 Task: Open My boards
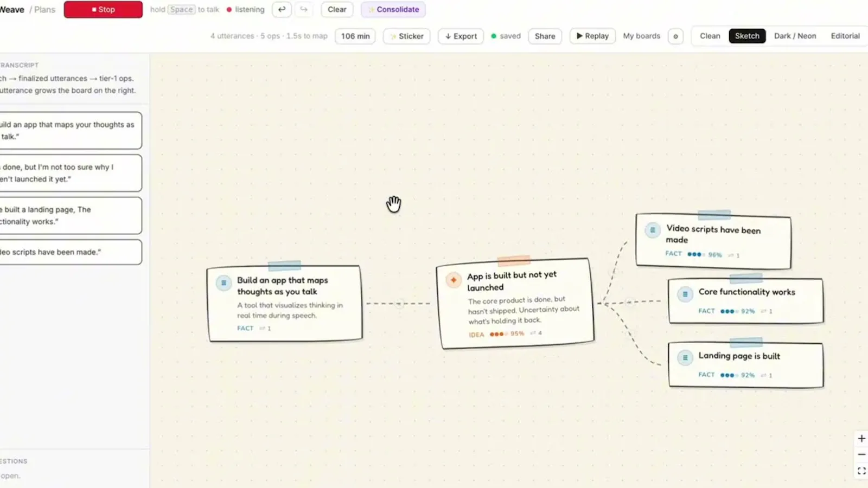point(641,36)
